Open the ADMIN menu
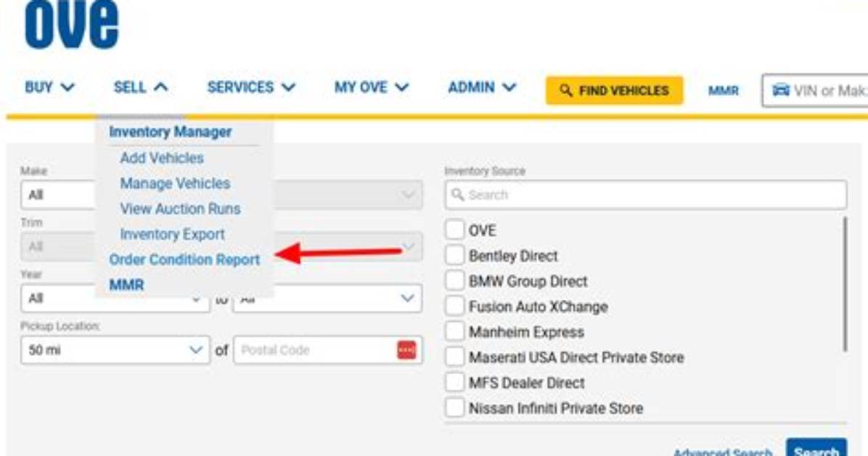This screenshot has height=456, width=868. pos(482,88)
